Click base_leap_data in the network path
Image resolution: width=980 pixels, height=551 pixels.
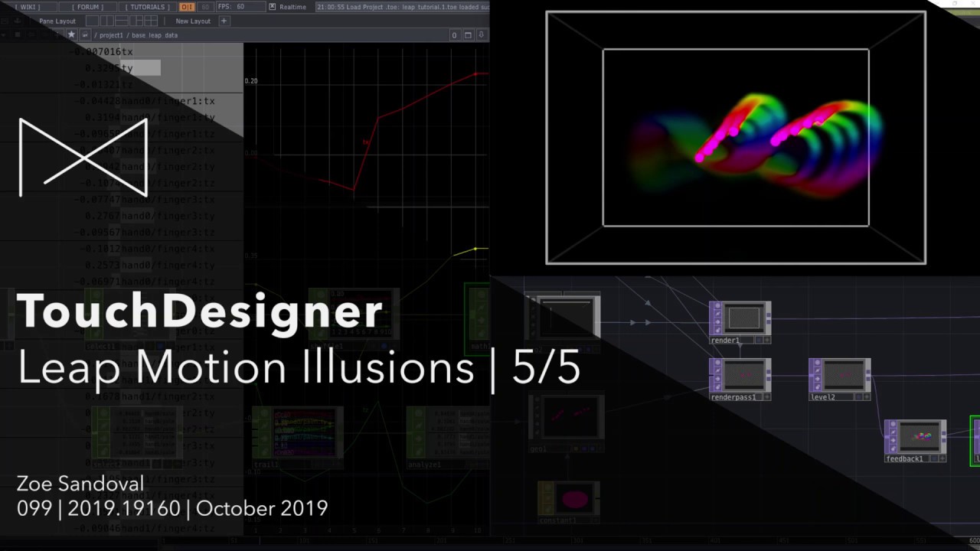(x=155, y=35)
